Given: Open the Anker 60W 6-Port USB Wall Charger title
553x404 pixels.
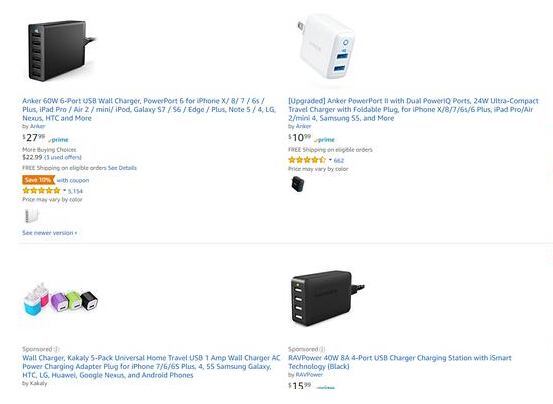Looking at the screenshot, I should click(x=149, y=109).
